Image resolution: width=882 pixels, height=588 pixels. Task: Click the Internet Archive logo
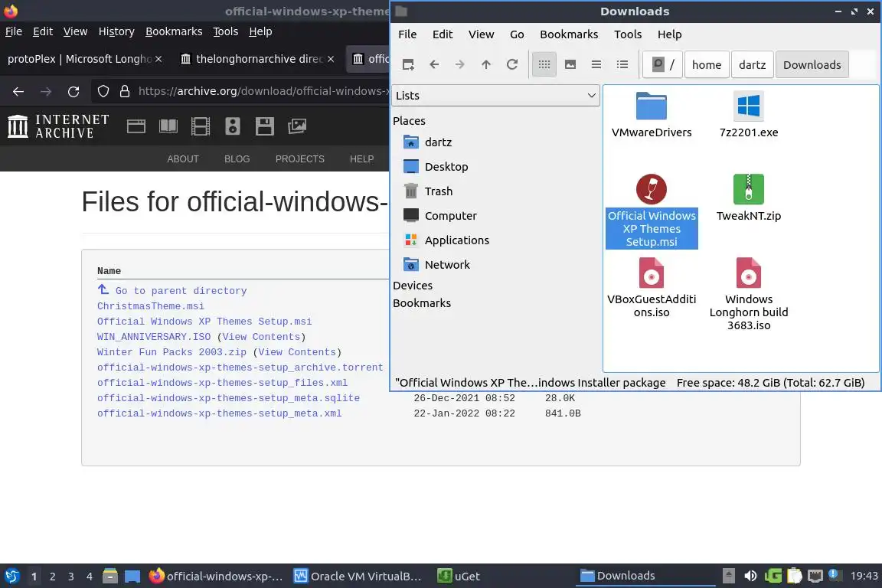click(x=58, y=126)
